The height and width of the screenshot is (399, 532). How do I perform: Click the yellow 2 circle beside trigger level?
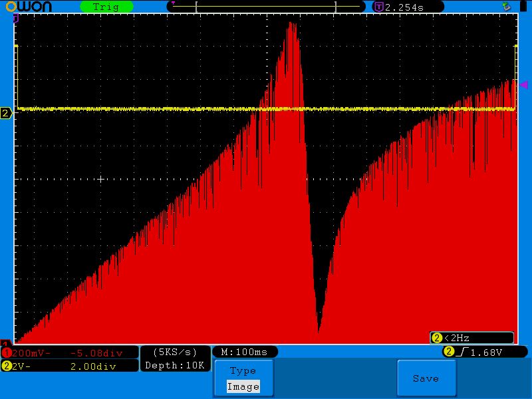click(x=450, y=352)
